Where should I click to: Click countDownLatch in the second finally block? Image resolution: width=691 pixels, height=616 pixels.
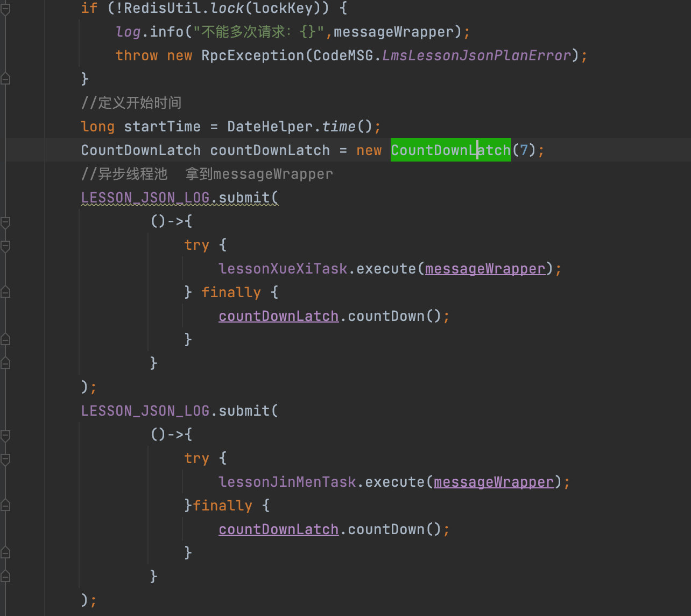tap(279, 529)
